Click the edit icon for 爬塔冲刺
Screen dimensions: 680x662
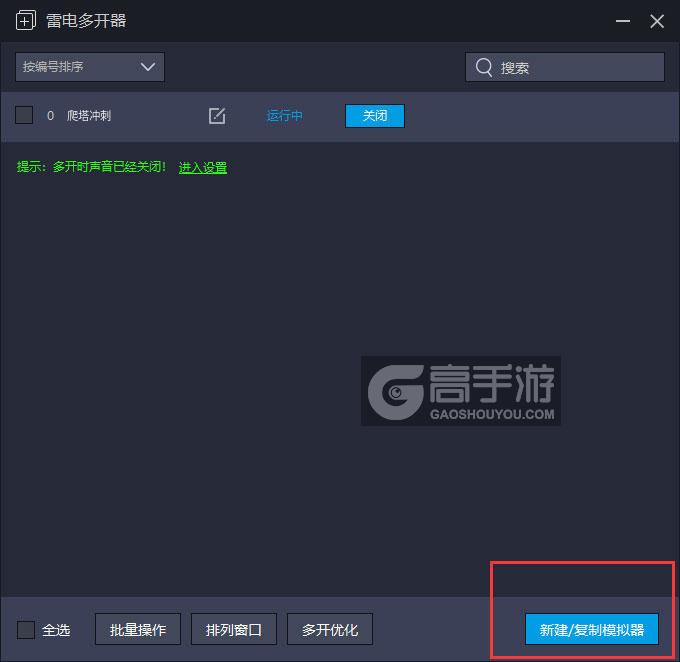pyautogui.click(x=217, y=116)
